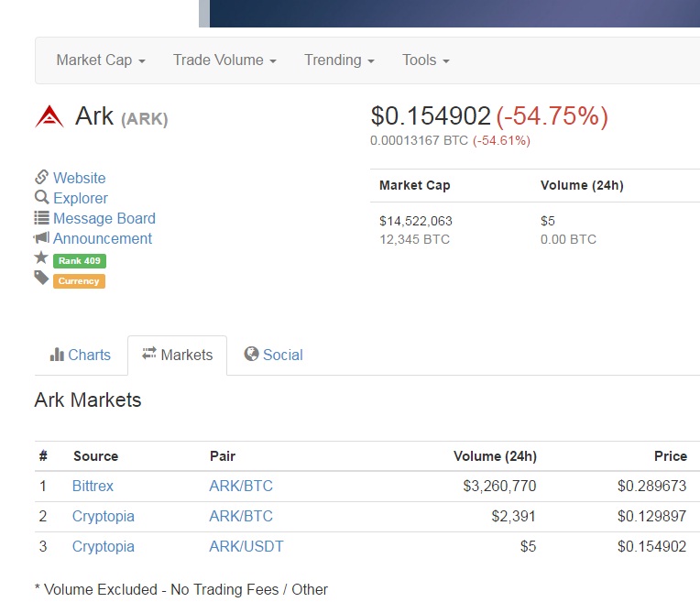Click the red Ark logo icon
700x613 pixels.
click(49, 117)
